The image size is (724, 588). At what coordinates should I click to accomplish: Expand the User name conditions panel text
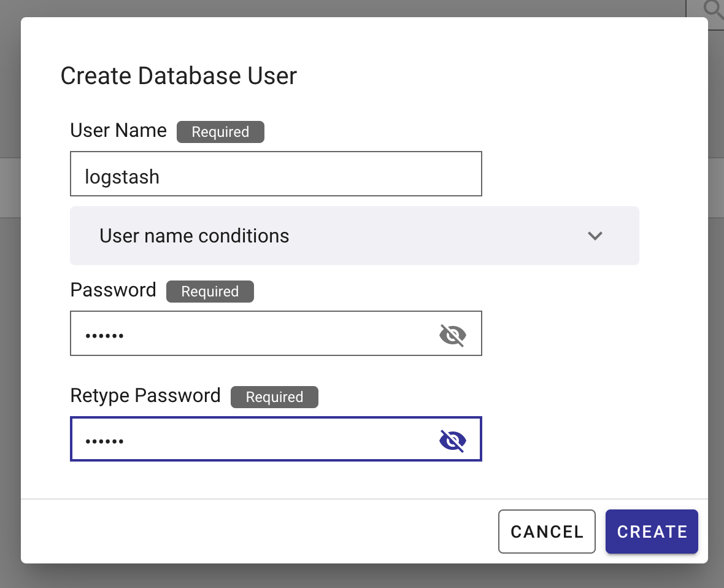tap(194, 236)
